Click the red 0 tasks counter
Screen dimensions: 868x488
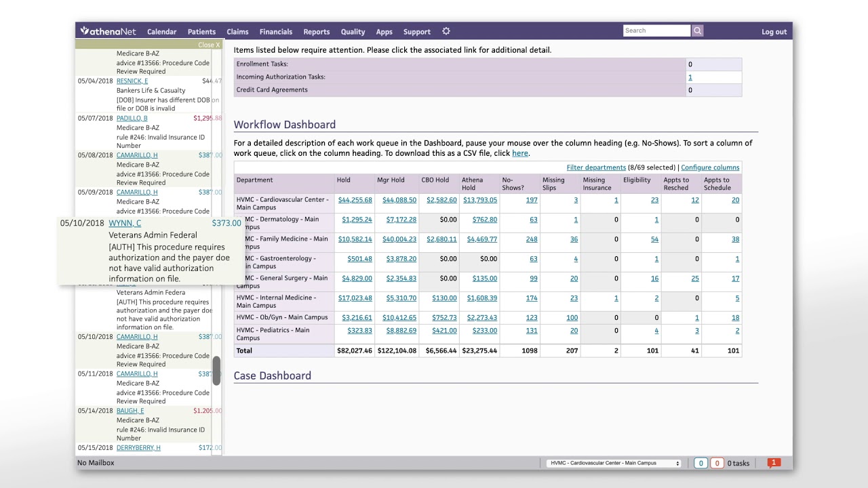(x=717, y=463)
